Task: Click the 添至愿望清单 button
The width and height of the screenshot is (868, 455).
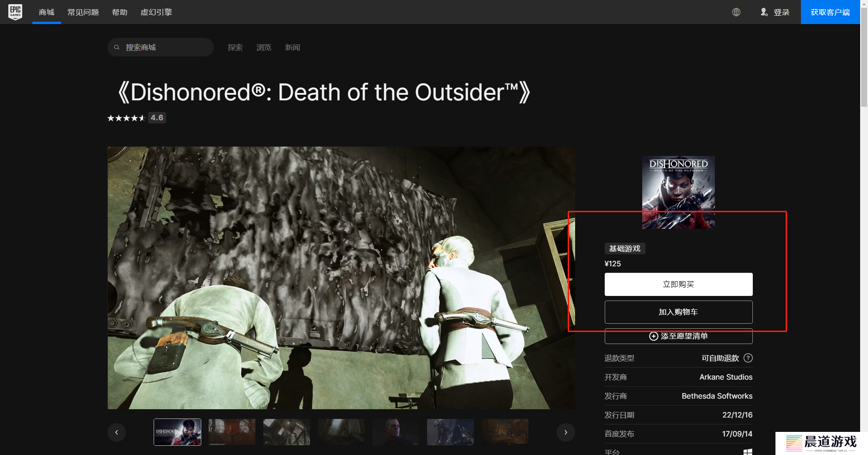Action: (678, 336)
